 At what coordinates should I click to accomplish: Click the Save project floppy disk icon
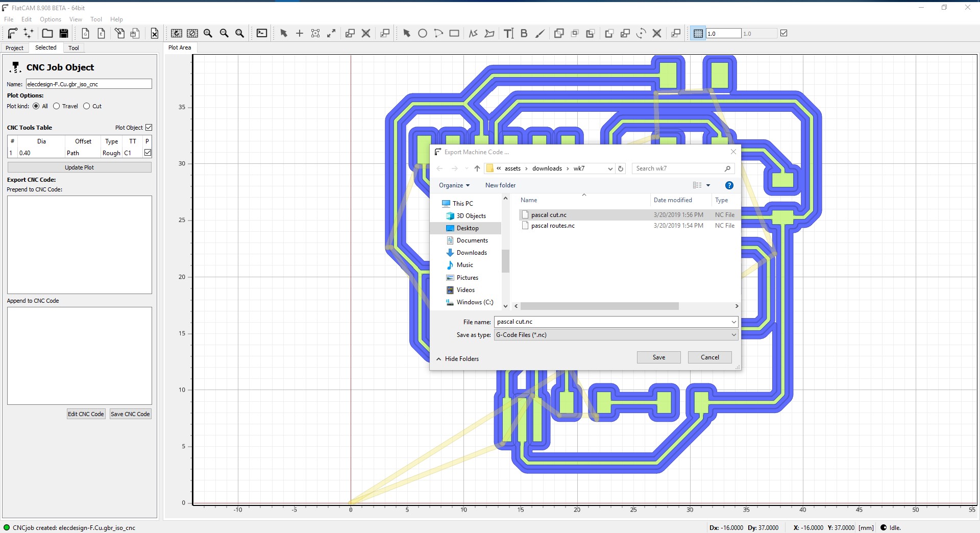(x=64, y=34)
